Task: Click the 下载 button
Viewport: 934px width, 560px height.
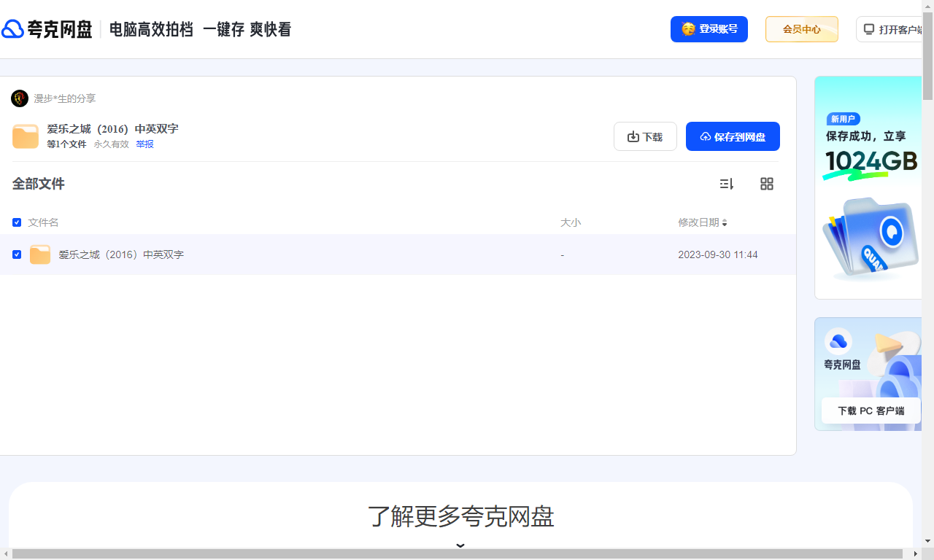Action: 645,136
